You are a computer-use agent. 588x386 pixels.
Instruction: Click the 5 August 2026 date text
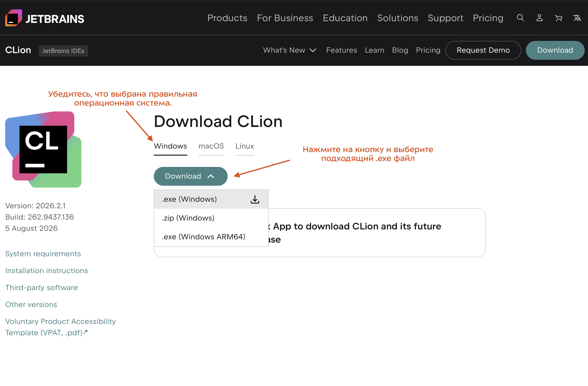pos(31,228)
